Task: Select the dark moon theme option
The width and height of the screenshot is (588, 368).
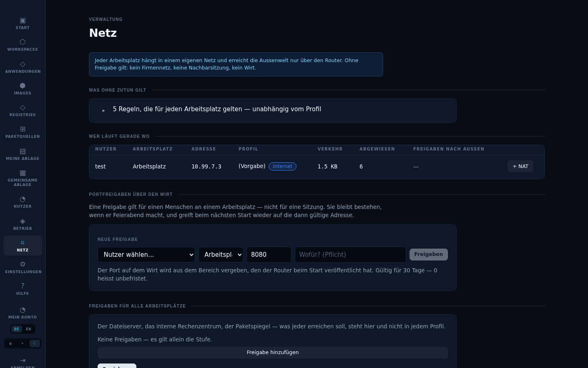Action: point(34,343)
